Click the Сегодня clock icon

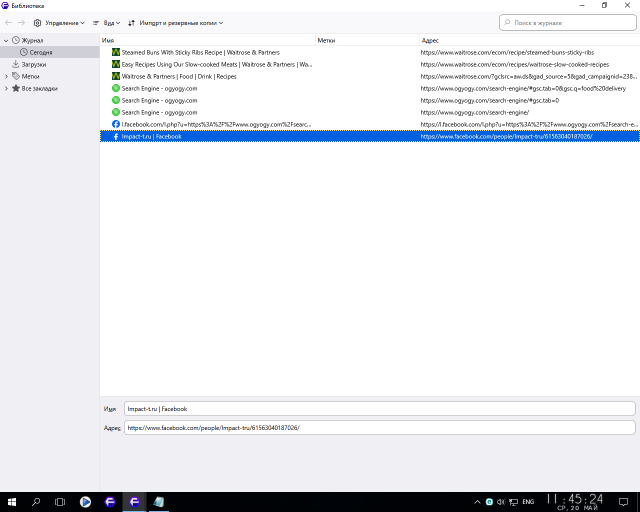(x=24, y=52)
